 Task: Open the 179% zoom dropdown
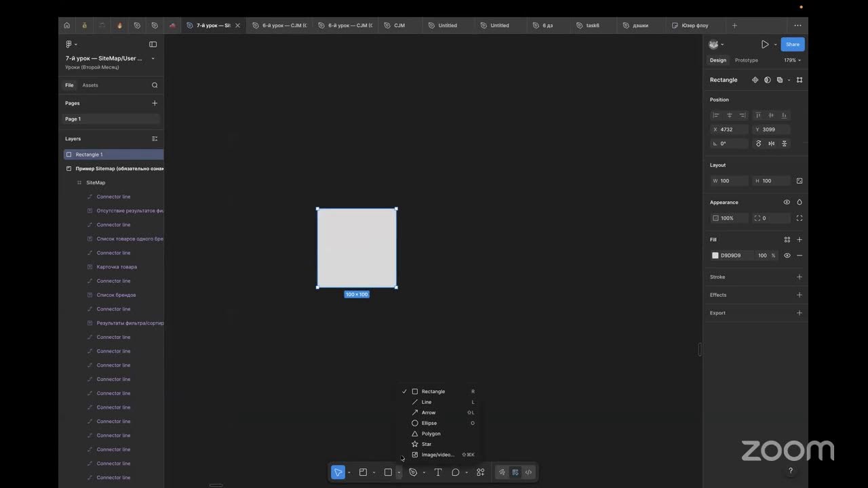point(792,60)
